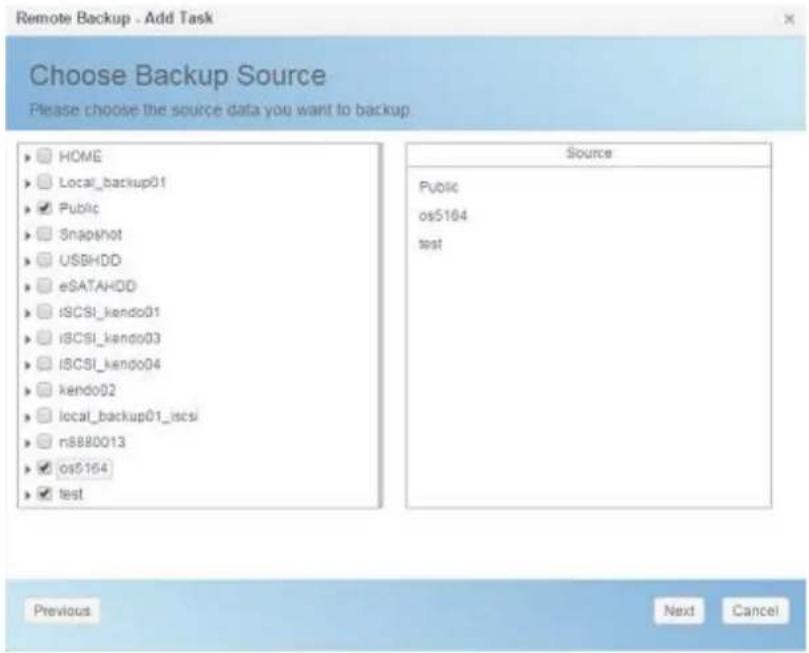The height and width of the screenshot is (653, 809).
Task: Select the Public label in folder tree
Action: (x=79, y=208)
